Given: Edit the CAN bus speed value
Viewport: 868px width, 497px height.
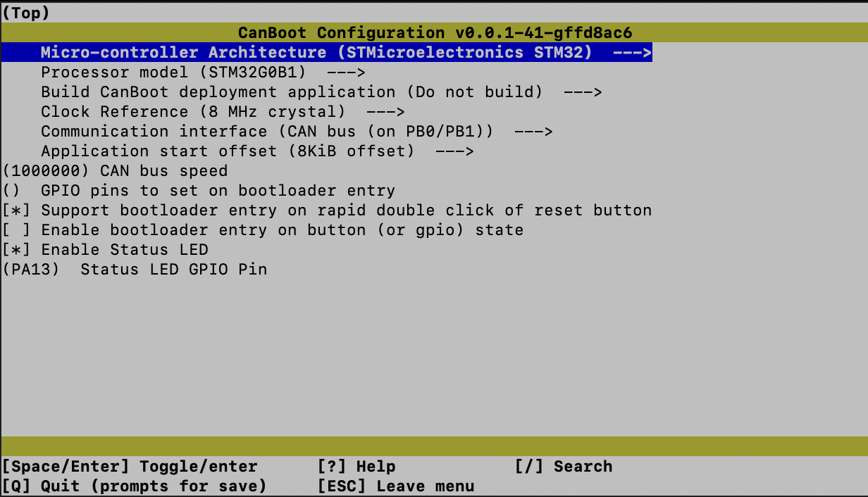Looking at the screenshot, I should 115,171.
